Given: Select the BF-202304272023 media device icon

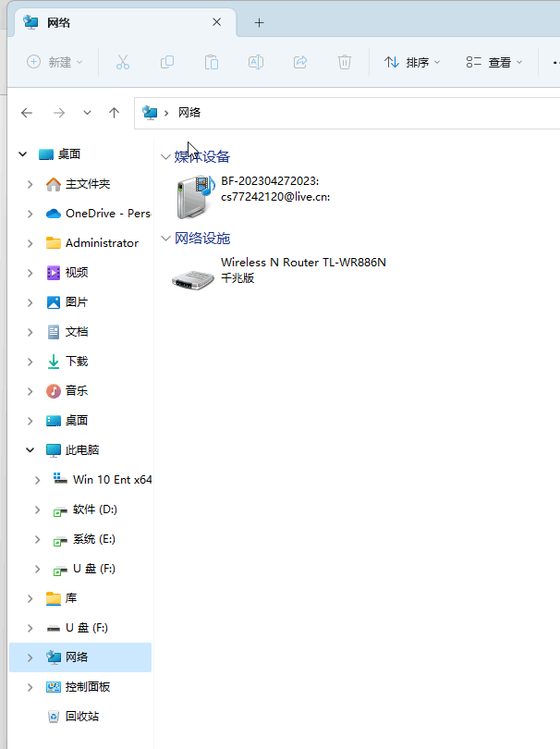Looking at the screenshot, I should point(195,196).
